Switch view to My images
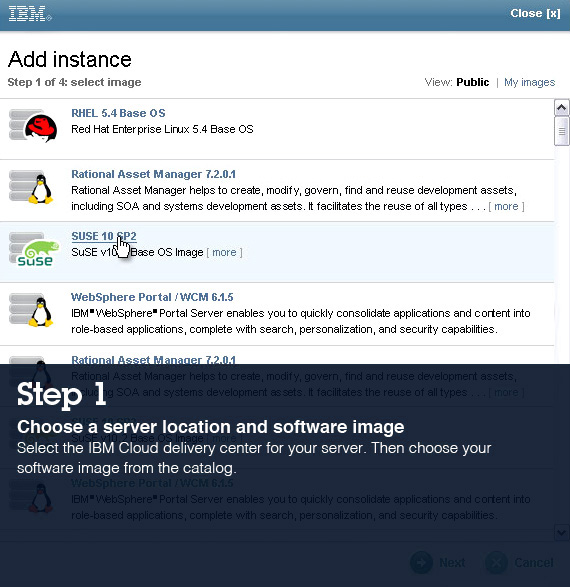 tap(529, 82)
